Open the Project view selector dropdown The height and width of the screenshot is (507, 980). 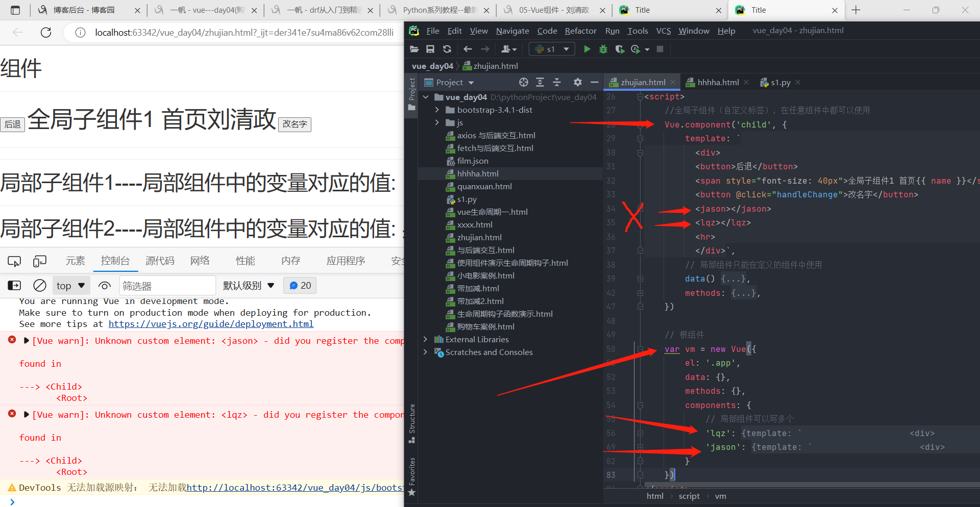pos(449,82)
